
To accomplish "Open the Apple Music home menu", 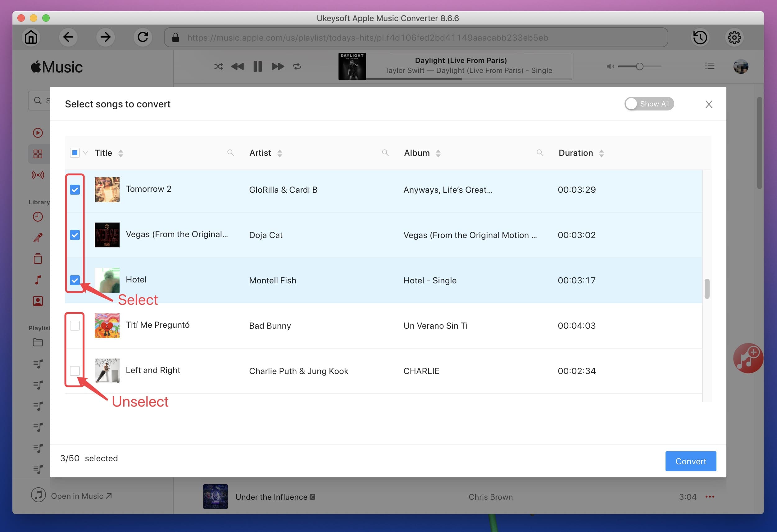I will [31, 37].
